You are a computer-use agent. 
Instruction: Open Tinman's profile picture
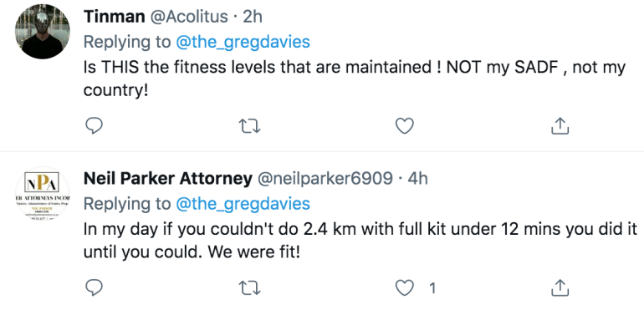(43, 32)
